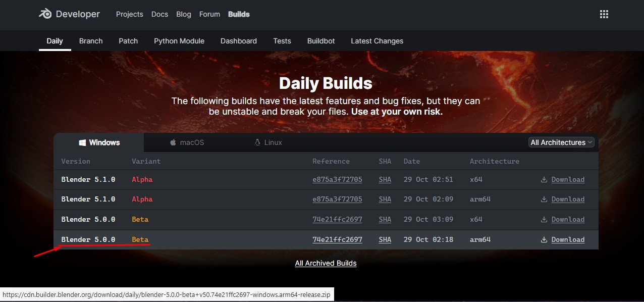Click the Apple icon in macOS tab
Viewport: 644px width, 302px height.
coord(173,143)
